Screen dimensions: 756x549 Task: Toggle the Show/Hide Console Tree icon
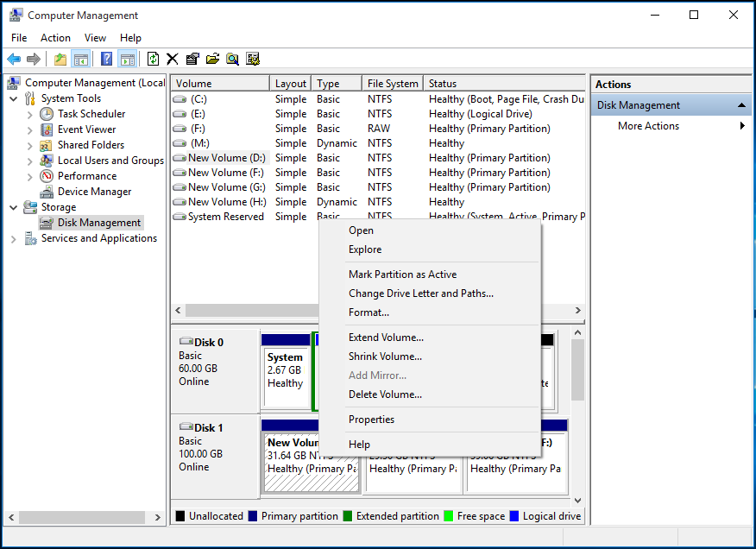[80, 60]
